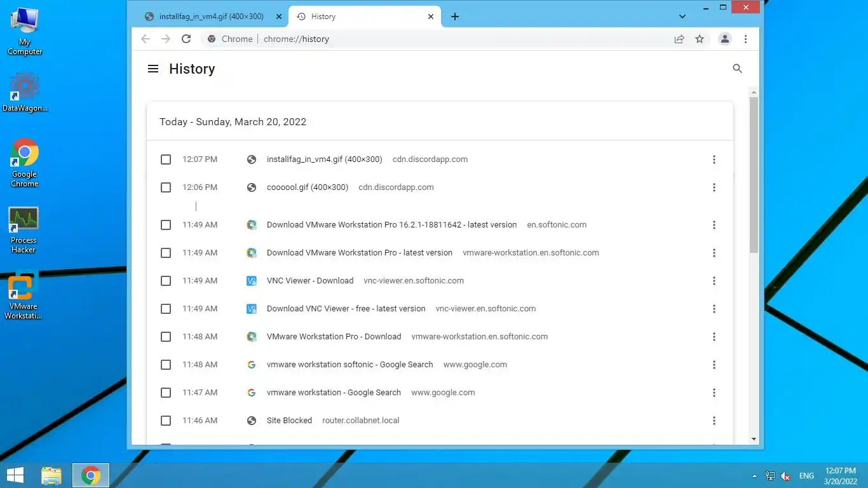Click the Google favicon of vmware workstation softonic search
The width and height of the screenshot is (868, 488).
pos(252,365)
